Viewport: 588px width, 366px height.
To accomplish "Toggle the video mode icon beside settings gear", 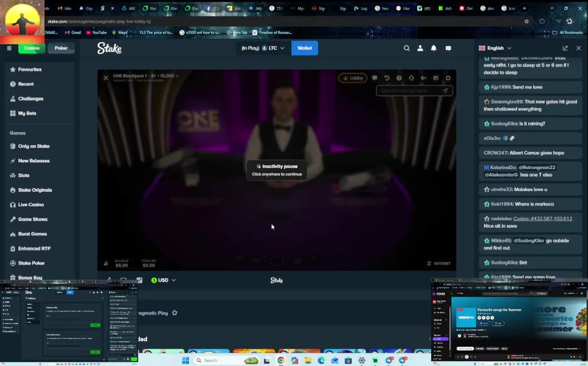I will click(x=436, y=78).
